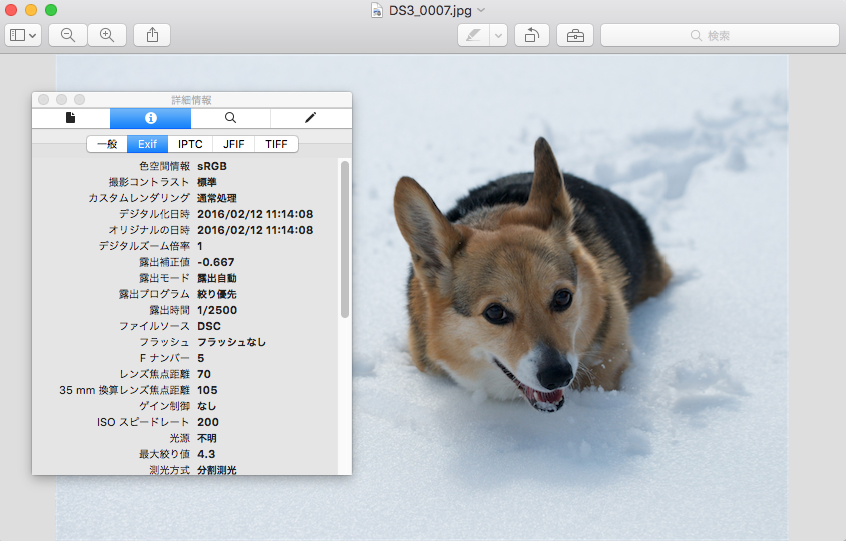Click the inspector panel vertical scrollbar
Viewport: 846px width, 541px height.
(345, 240)
